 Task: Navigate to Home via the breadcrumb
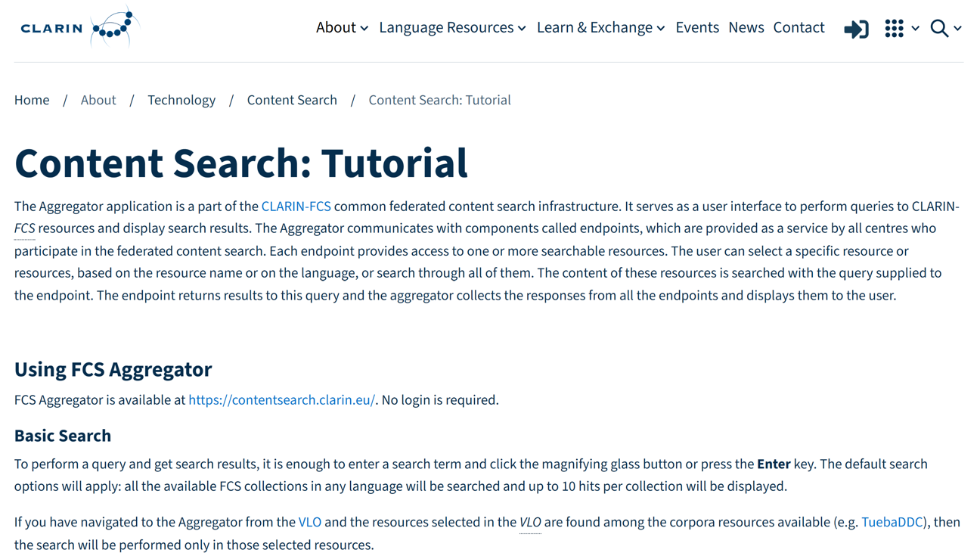point(32,99)
